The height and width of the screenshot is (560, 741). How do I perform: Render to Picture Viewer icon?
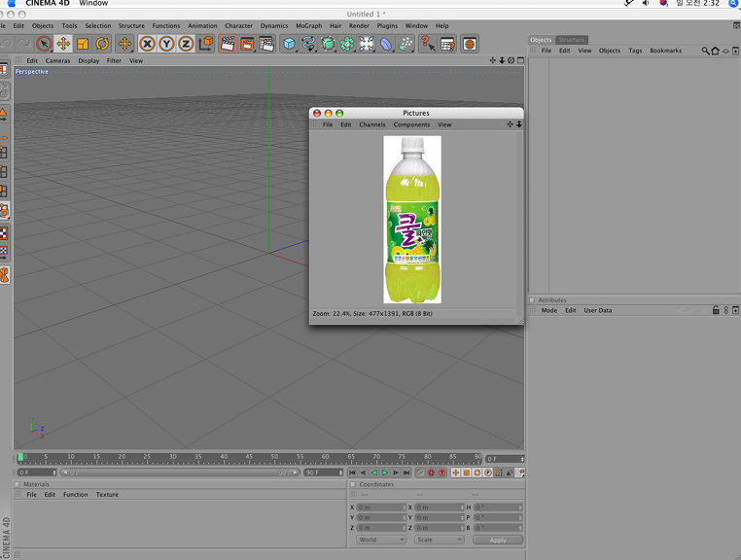tap(247, 44)
